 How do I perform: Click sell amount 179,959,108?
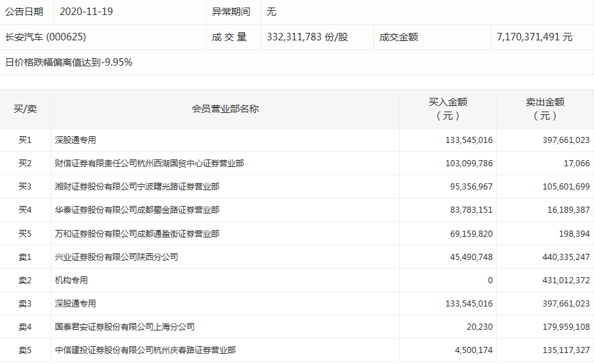(x=567, y=327)
